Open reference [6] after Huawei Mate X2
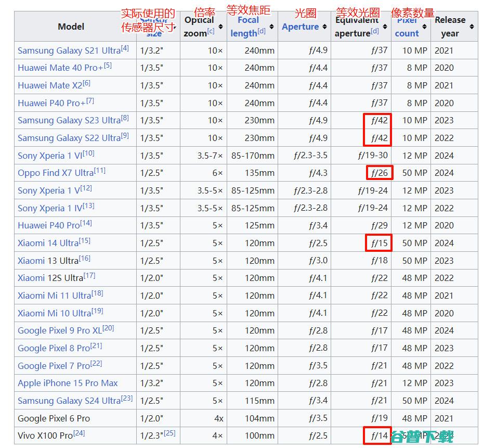Viewport: 483px width, 448px height. (86, 83)
